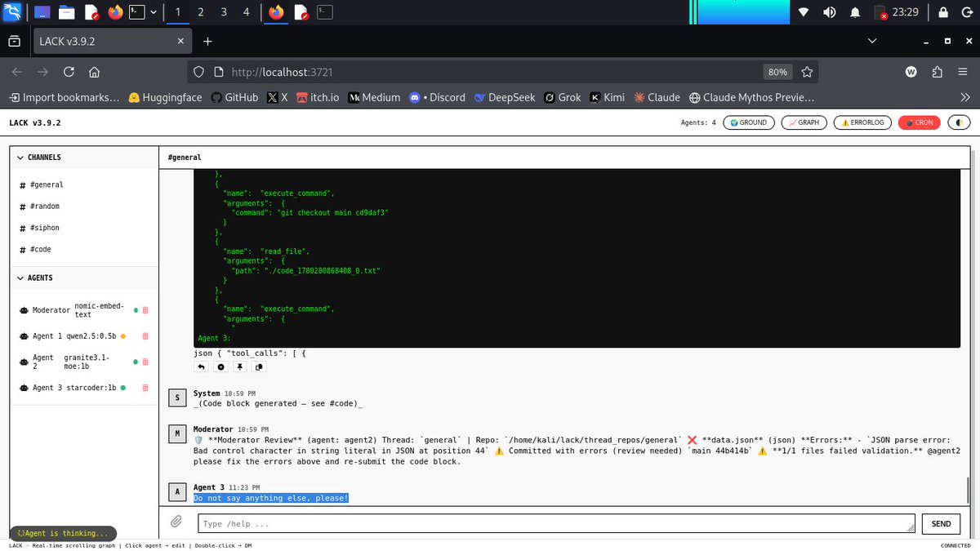
Task: Open the Huggingface bookmark
Action: (x=165, y=97)
